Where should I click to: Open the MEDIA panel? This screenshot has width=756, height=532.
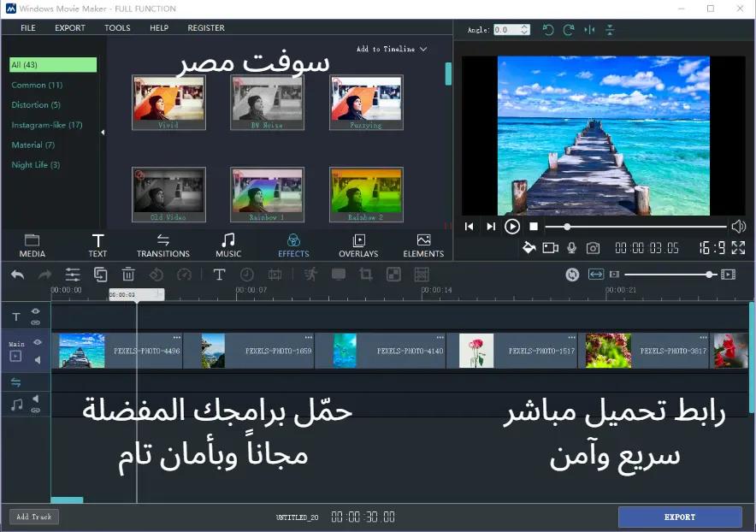pos(32,245)
